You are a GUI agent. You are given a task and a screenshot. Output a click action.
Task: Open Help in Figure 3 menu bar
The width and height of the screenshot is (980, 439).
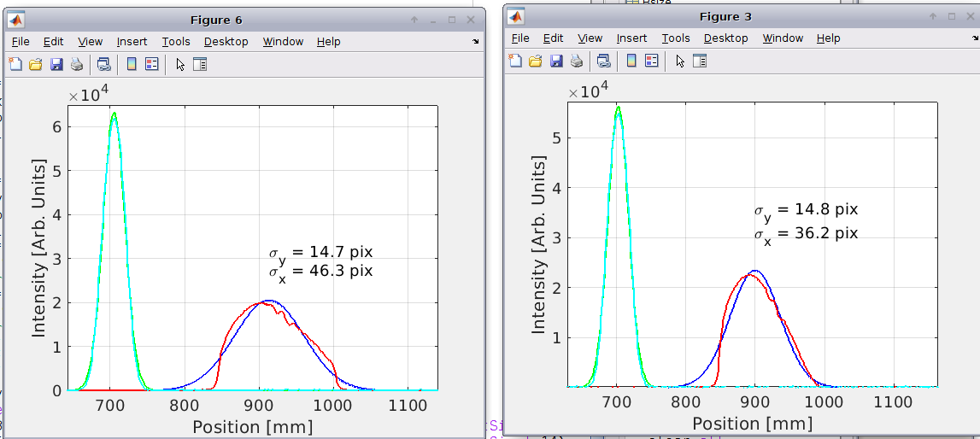tap(828, 38)
